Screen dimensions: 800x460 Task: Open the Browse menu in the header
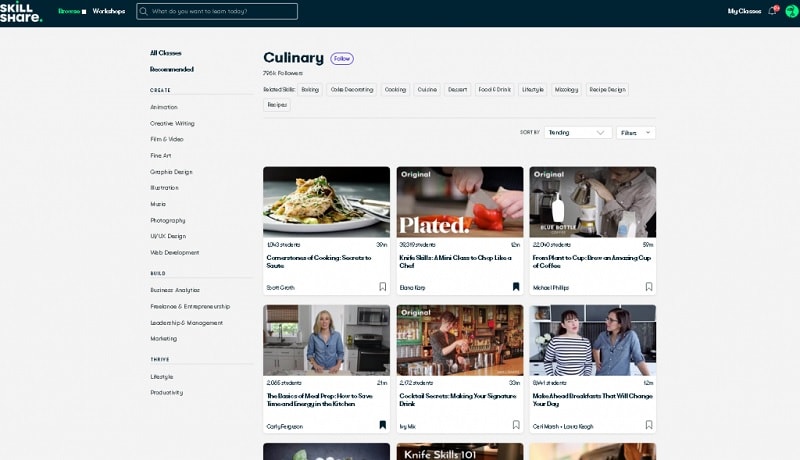tap(72, 11)
